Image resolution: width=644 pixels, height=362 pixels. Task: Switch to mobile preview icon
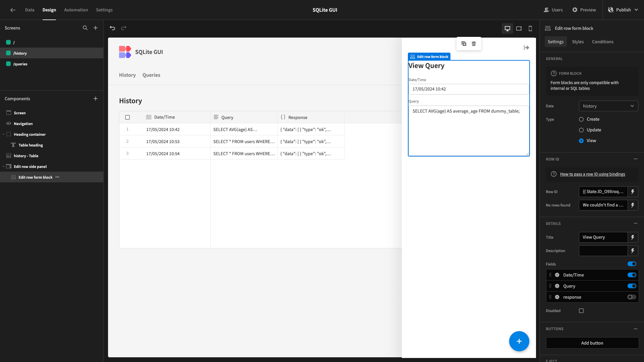coord(530,28)
